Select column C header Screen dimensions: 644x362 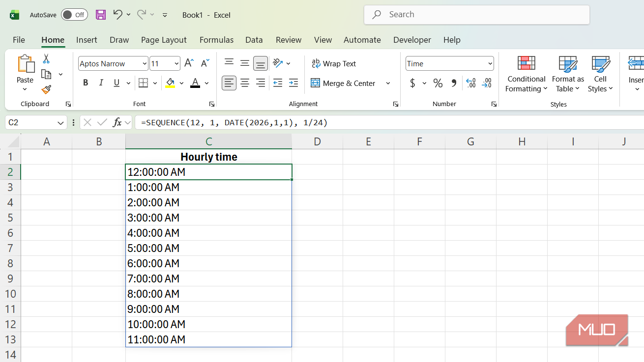[x=208, y=141]
